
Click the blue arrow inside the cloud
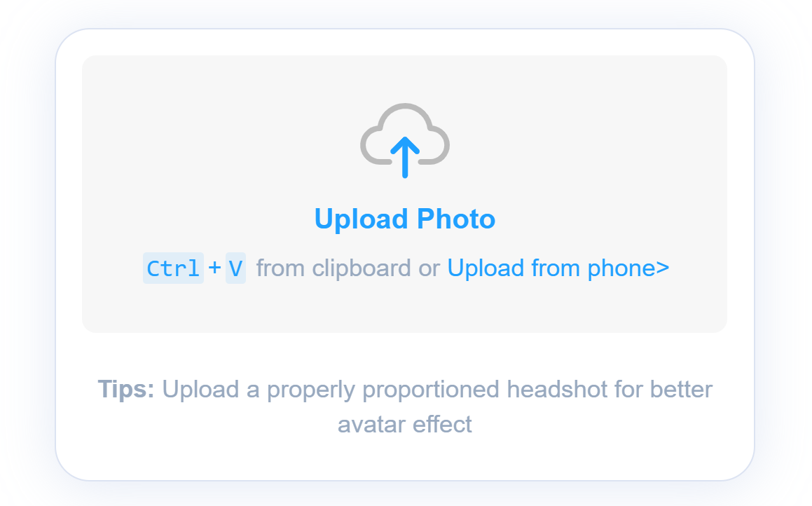405,156
